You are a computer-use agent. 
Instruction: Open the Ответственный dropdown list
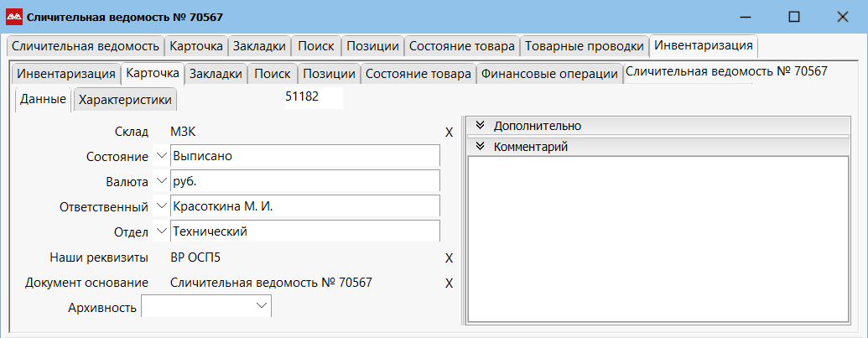click(161, 206)
